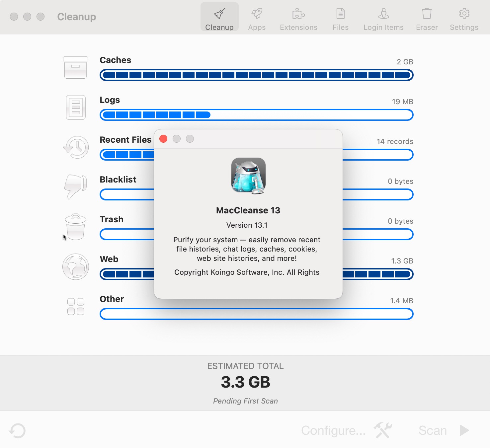Click the Pending First Scan status text
The width and height of the screenshot is (490, 448).
(x=246, y=401)
